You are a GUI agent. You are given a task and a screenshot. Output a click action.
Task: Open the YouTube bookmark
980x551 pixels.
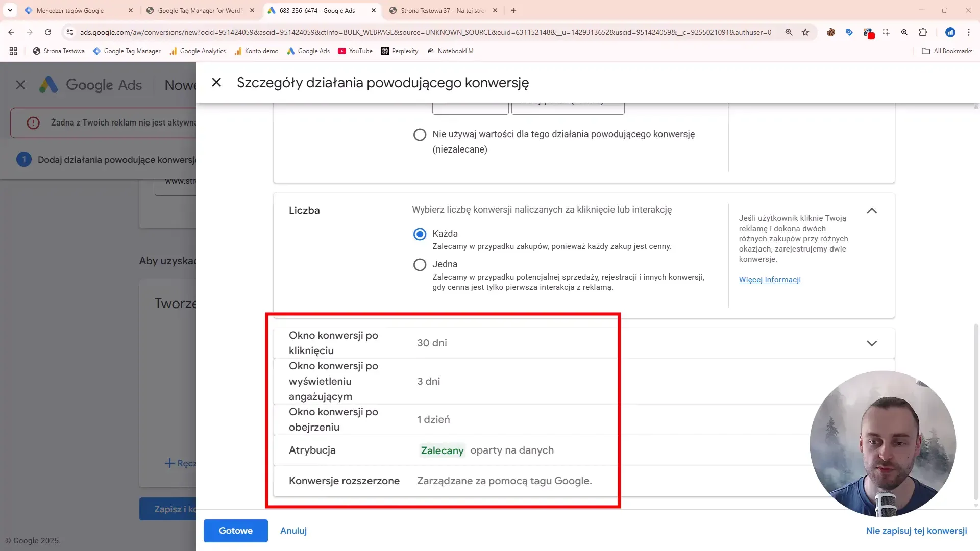tap(355, 51)
